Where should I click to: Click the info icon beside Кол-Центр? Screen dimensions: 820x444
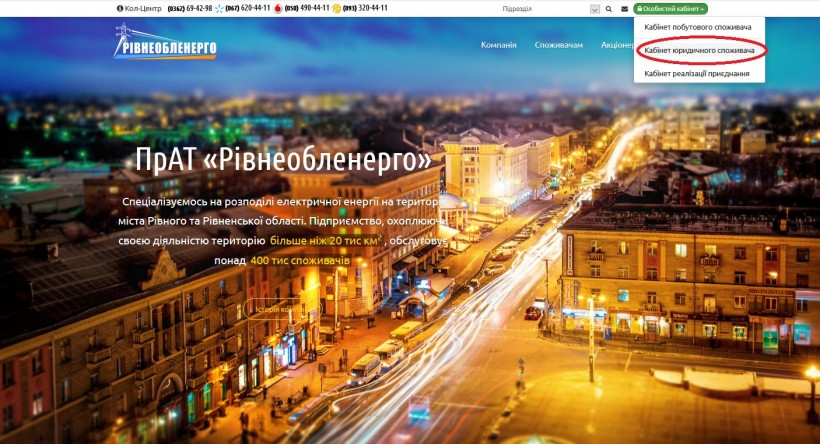click(x=120, y=8)
